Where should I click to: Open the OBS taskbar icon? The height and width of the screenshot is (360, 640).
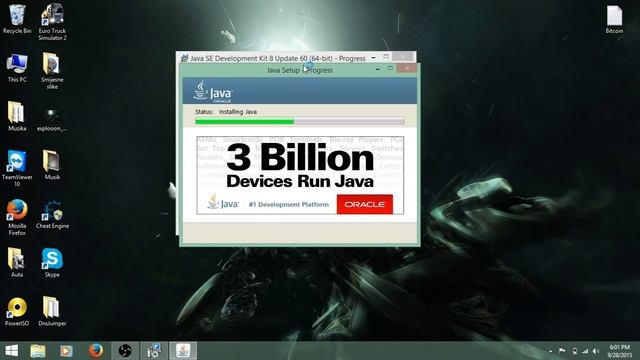click(125, 351)
